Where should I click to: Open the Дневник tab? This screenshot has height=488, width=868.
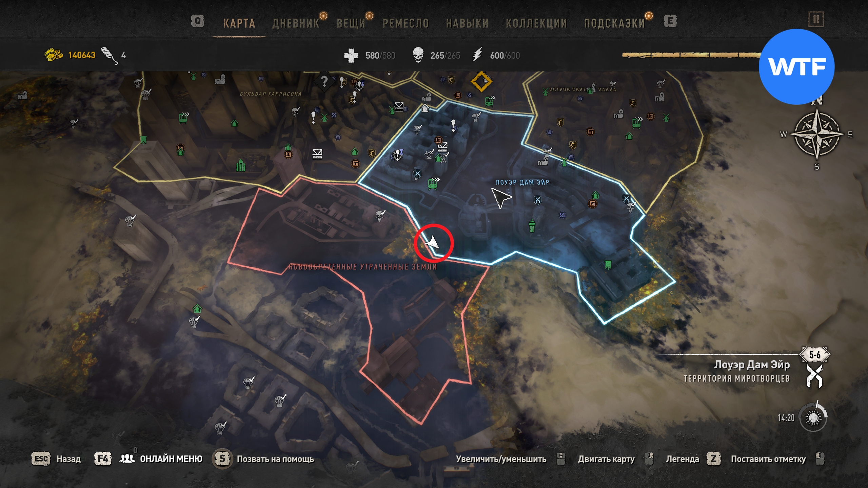[296, 23]
